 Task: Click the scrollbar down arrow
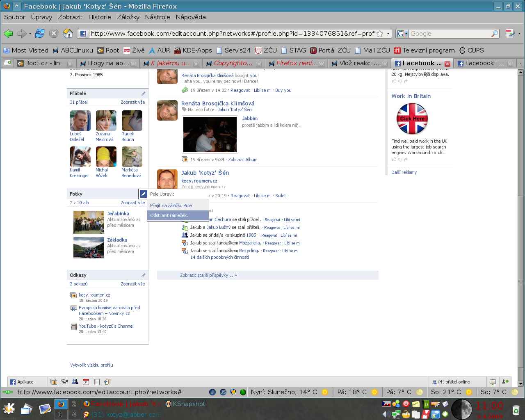pos(520,383)
